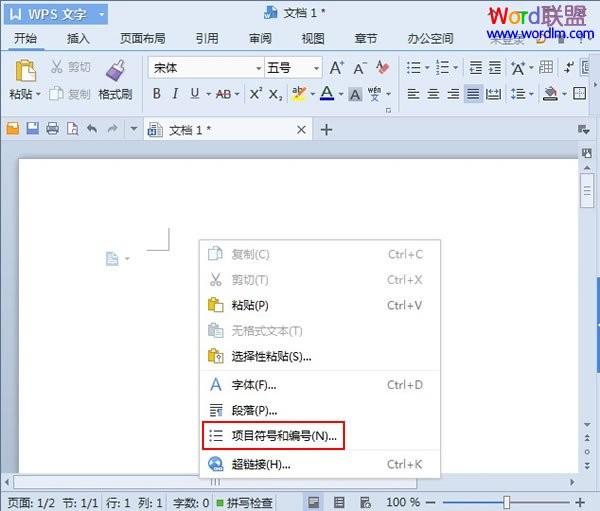
Task: Switch to the 插入 ribbon tab
Action: [78, 38]
